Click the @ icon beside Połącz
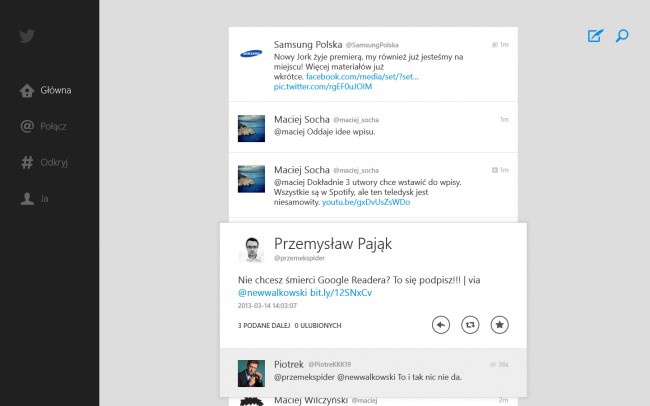 [x=27, y=126]
